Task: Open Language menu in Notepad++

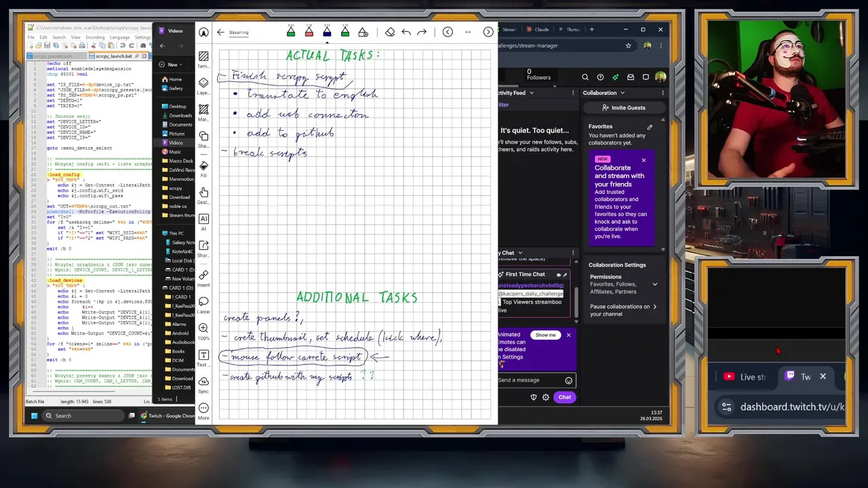Action: click(120, 37)
